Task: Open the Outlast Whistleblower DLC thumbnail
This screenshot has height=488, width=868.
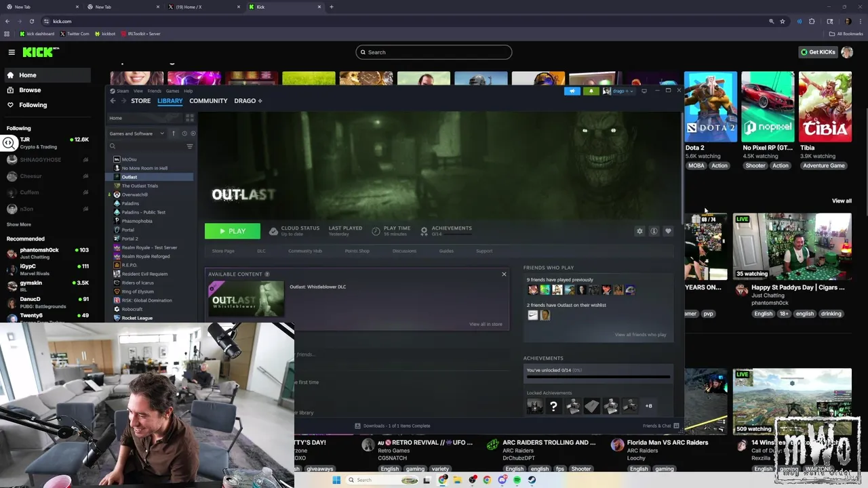Action: (246, 299)
